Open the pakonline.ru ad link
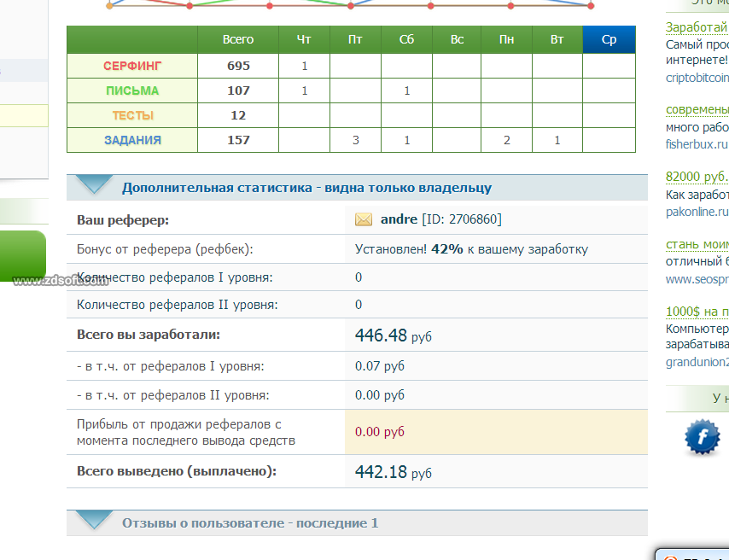This screenshot has width=729, height=560. (697, 211)
